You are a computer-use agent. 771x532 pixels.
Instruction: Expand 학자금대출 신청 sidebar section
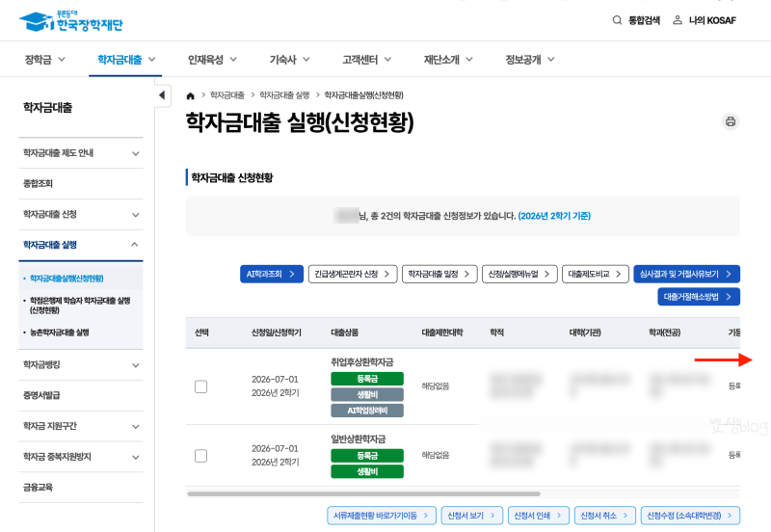click(x=81, y=214)
